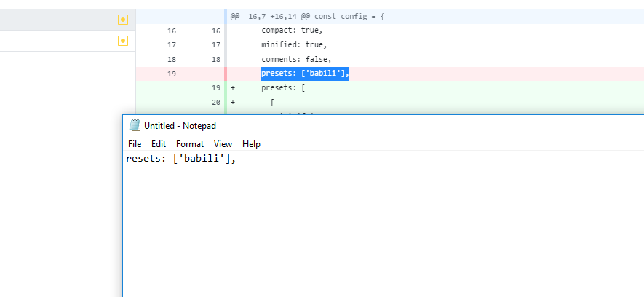Screen dimensions: 644x297
Task: Click the highlighted "presets: ['babili']," removed line
Action: [305, 74]
